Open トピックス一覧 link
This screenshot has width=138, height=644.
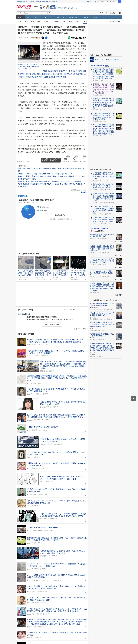[x=115, y=21]
